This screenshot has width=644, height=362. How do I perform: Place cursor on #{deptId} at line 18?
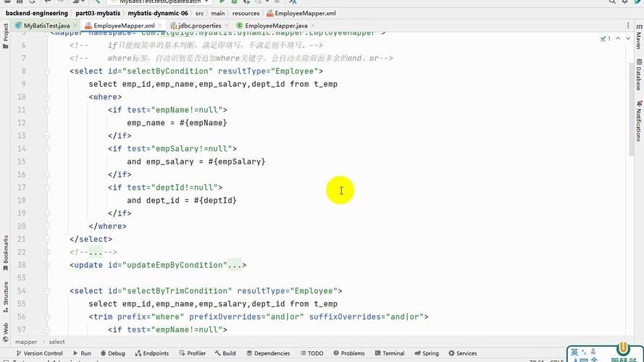coord(215,201)
